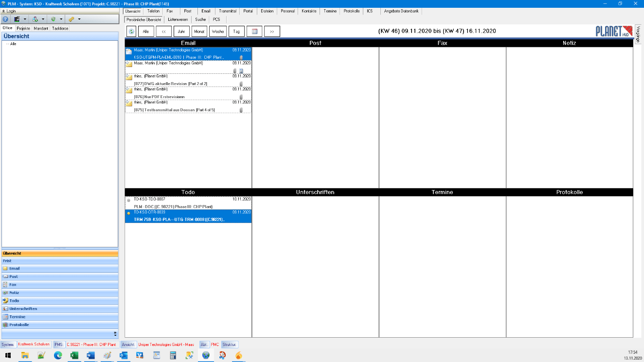This screenshot has width=644, height=362.
Task: Expand the navigation pane overflow chevron
Action: coord(115,334)
